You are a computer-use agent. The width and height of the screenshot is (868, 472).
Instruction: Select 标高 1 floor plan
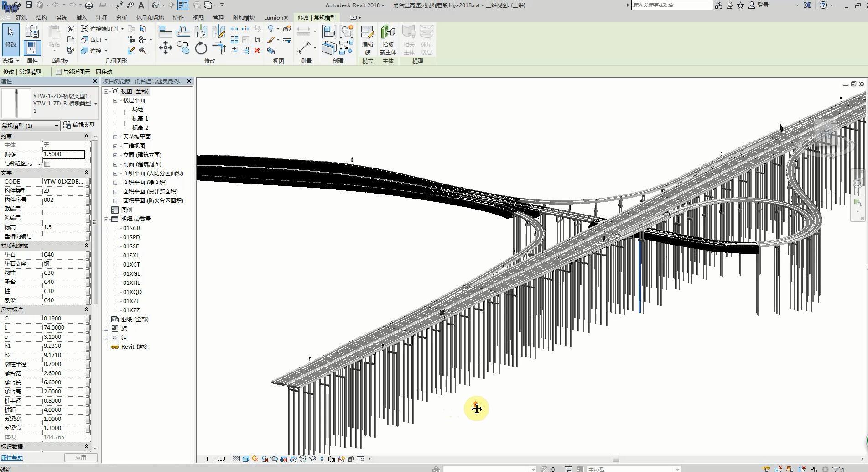point(140,119)
